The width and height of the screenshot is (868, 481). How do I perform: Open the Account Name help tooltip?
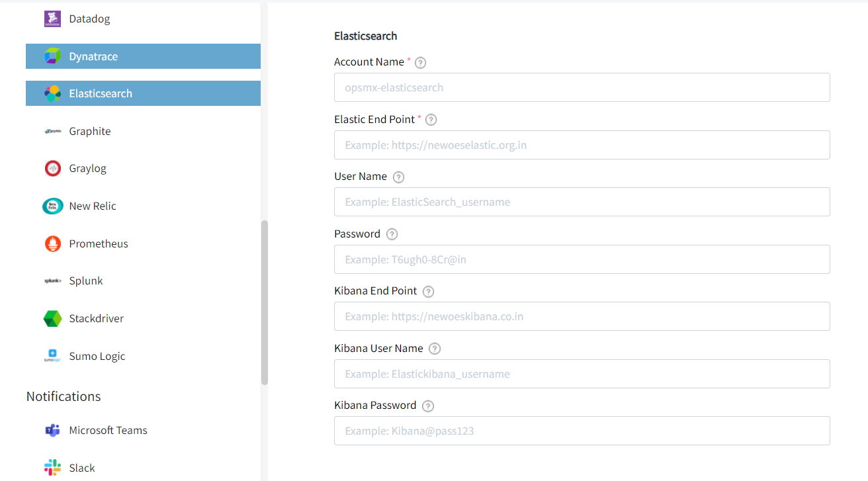(420, 62)
